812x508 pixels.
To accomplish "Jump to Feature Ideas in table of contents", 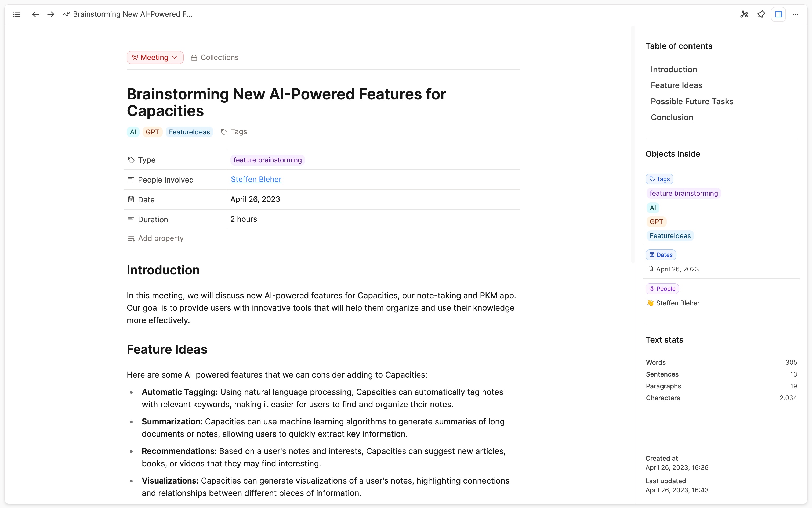I will pos(676,85).
